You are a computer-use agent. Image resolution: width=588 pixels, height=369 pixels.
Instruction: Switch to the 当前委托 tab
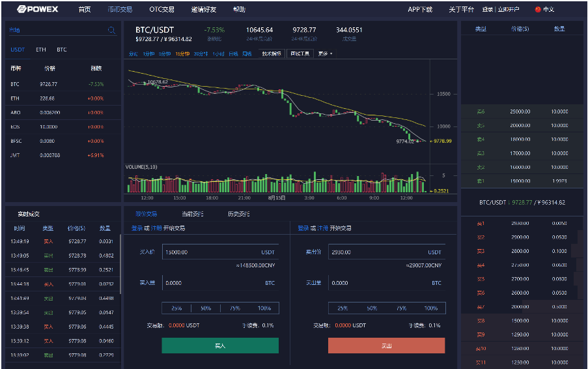click(192, 214)
